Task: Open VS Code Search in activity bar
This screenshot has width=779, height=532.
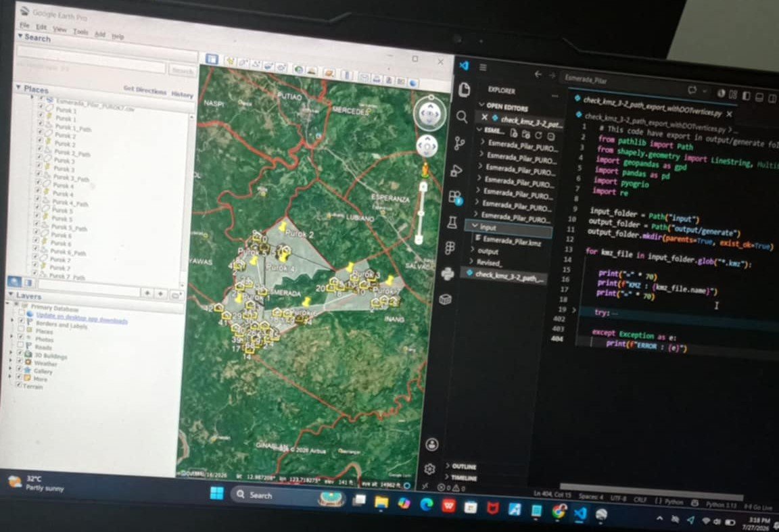Action: [x=462, y=117]
